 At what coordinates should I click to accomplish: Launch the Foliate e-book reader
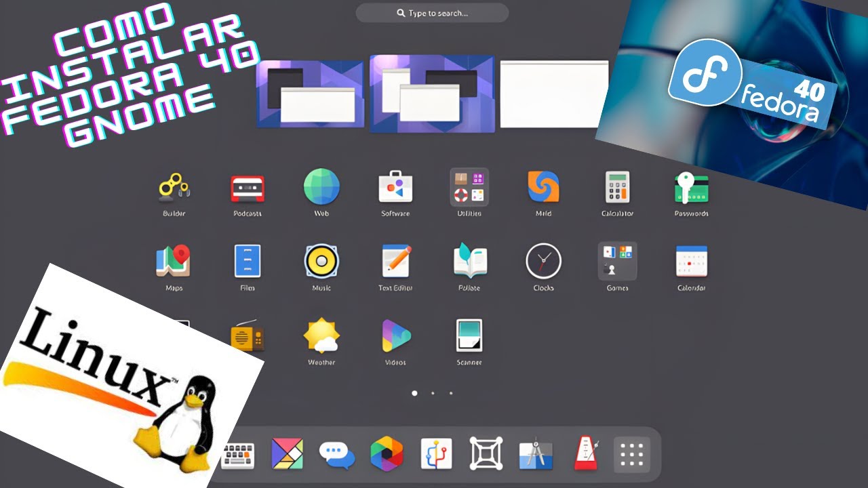(x=469, y=261)
